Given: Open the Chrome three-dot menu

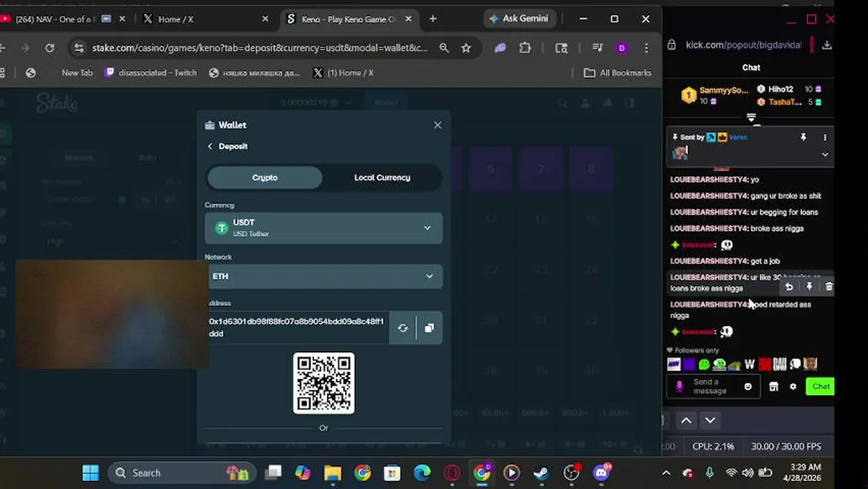Looking at the screenshot, I should pyautogui.click(x=646, y=48).
